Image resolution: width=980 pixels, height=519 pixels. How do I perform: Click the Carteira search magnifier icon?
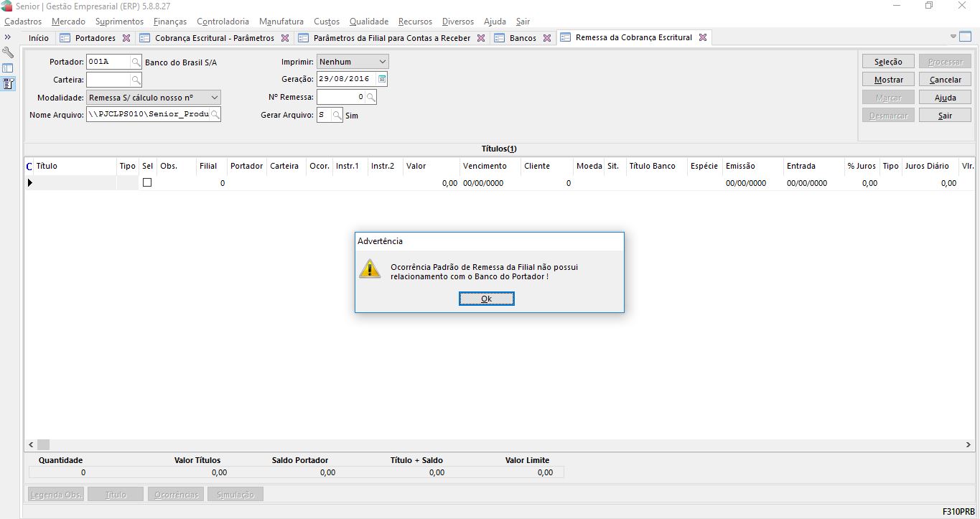tap(136, 80)
